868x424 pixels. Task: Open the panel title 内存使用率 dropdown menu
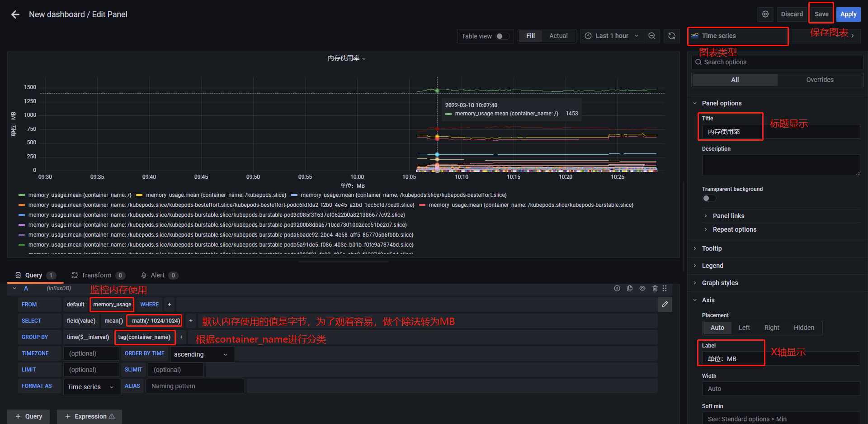346,58
